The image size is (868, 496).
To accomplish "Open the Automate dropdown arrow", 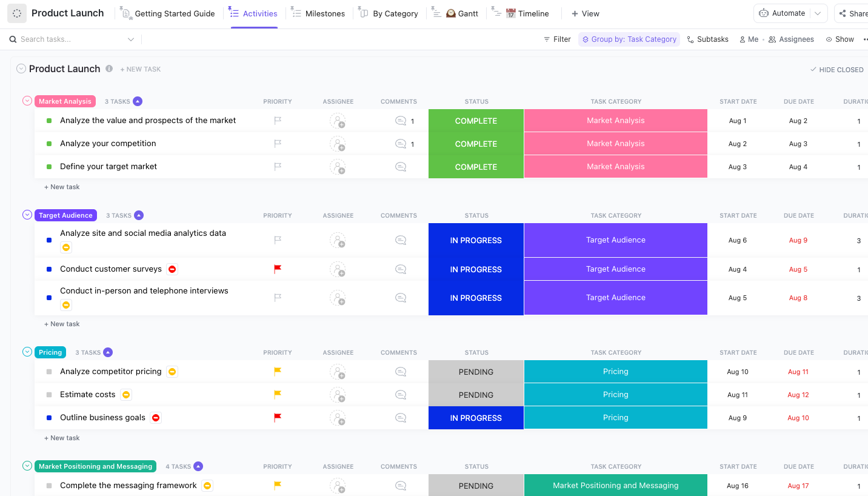I will coord(818,13).
